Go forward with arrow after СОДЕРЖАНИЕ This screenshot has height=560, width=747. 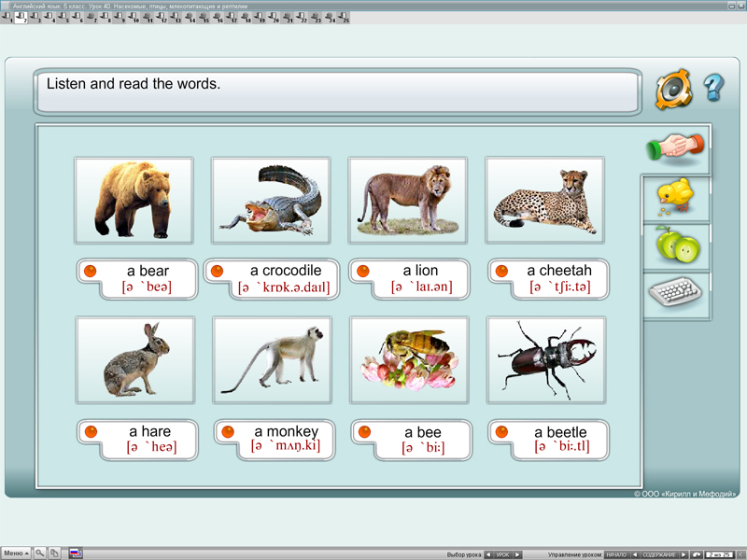click(684, 554)
